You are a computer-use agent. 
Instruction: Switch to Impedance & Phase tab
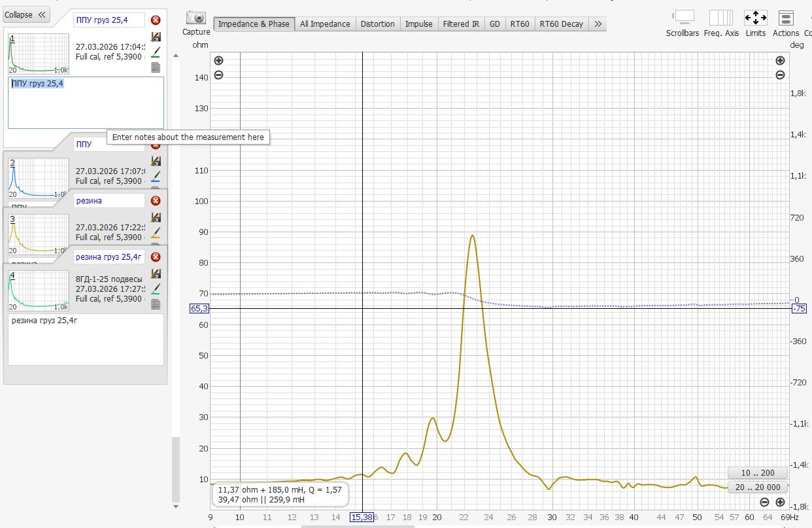coord(254,24)
